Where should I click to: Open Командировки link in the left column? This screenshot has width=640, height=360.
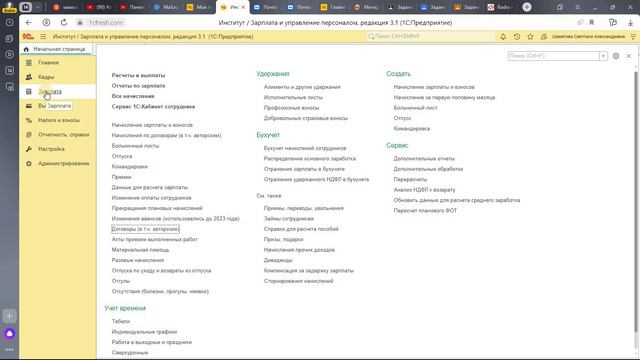pyautogui.click(x=129, y=167)
